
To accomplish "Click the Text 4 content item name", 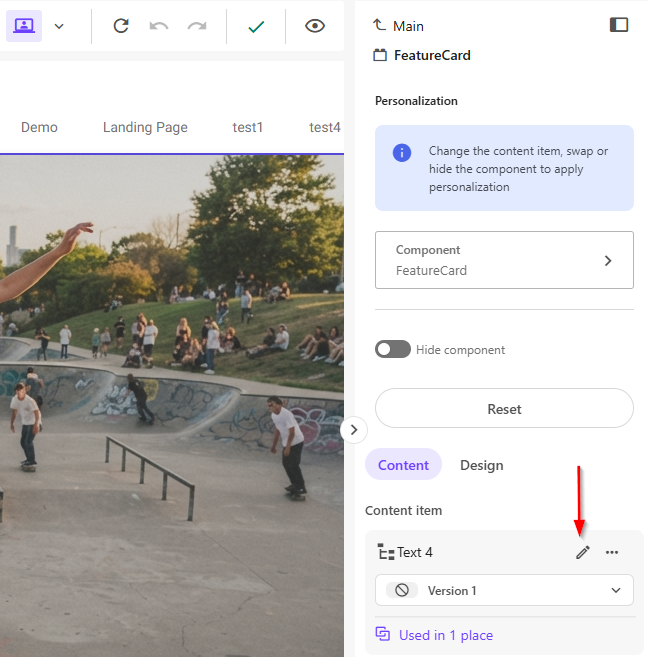I will point(415,552).
